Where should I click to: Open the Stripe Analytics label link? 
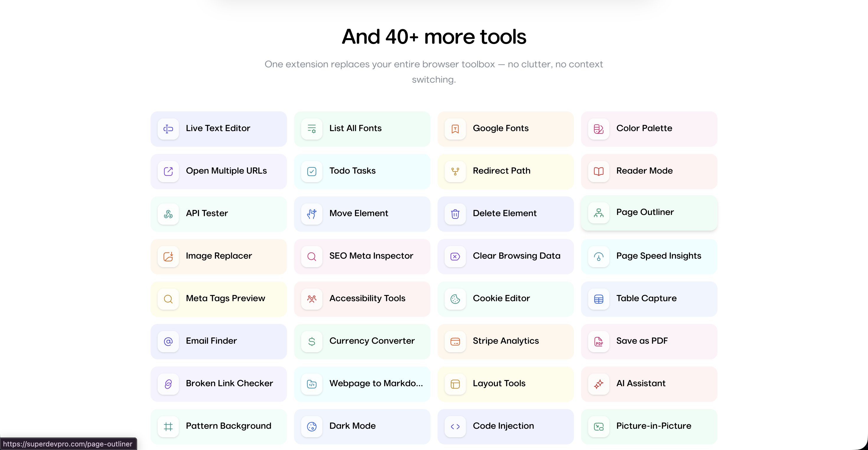pos(506,340)
